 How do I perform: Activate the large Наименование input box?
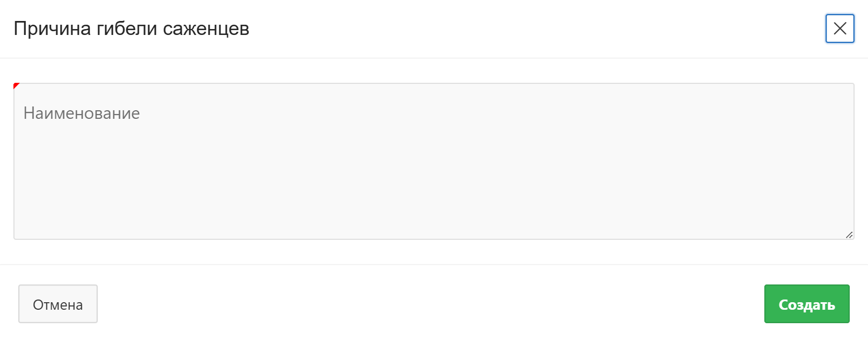pos(433,161)
